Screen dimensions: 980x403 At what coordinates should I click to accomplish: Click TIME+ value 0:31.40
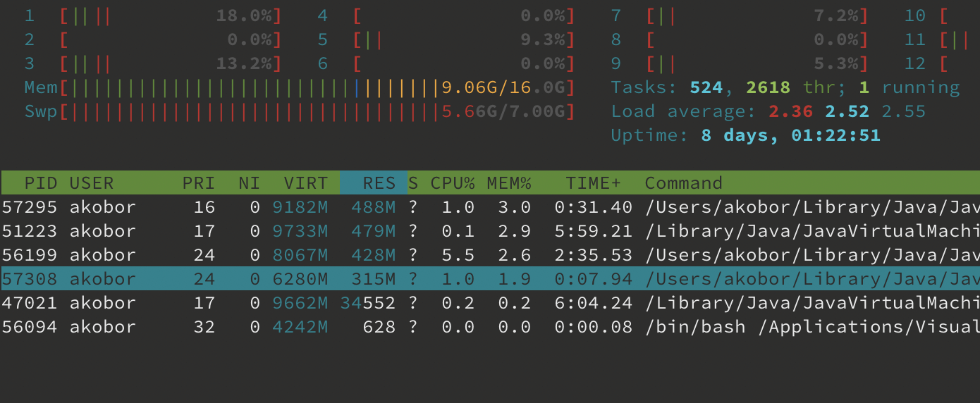594,207
